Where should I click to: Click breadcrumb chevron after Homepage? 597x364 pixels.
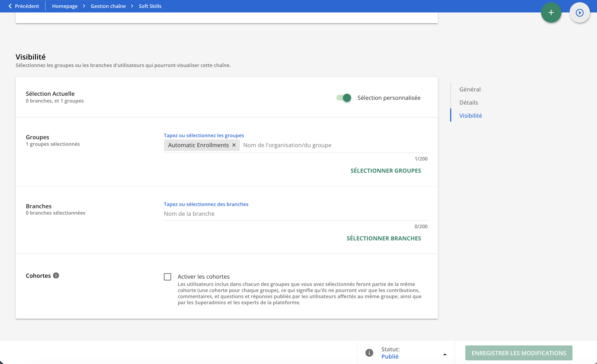click(x=84, y=6)
